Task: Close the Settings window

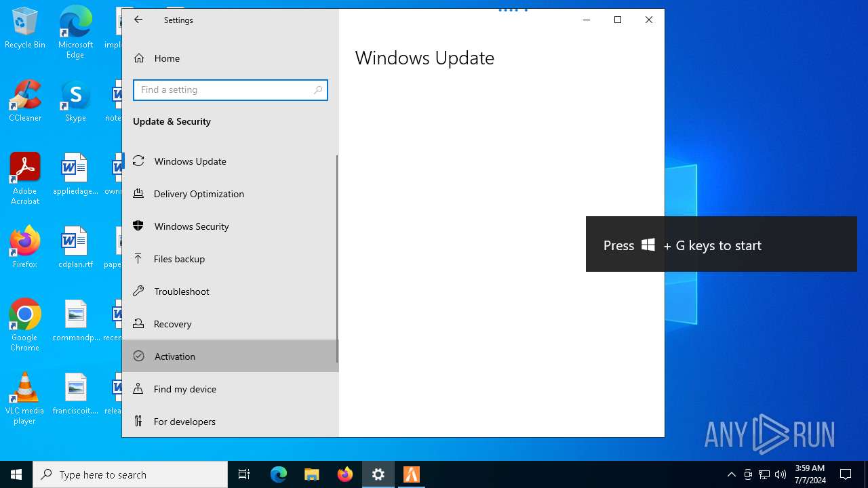Action: (649, 20)
